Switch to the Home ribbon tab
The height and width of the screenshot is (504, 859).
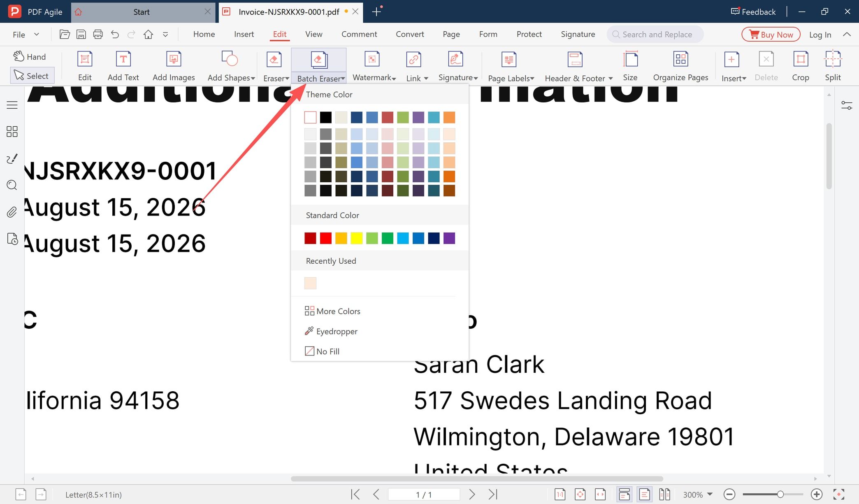(204, 34)
